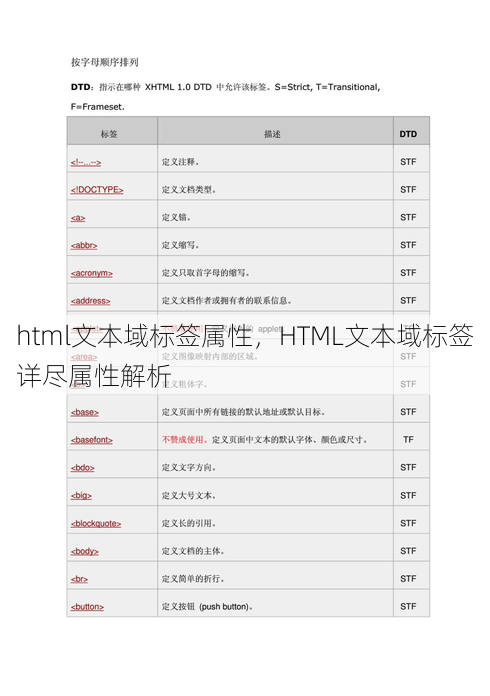
Task: Click STF value in the <!DOCTYPE> row
Action: point(408,190)
